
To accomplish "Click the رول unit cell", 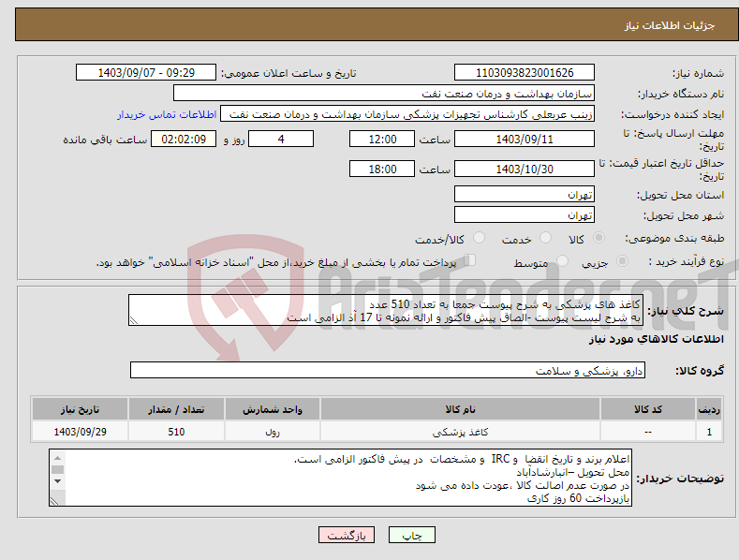I will pyautogui.click(x=273, y=432).
